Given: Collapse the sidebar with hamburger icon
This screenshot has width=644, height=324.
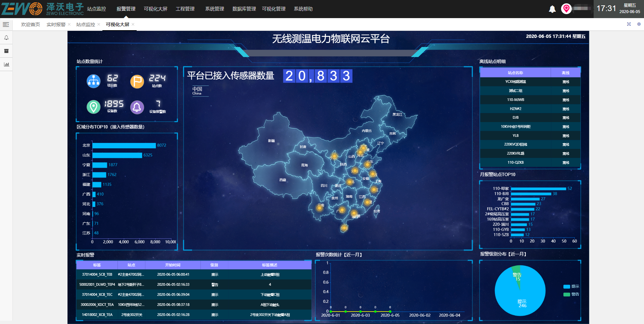Looking at the screenshot, I should click(x=6, y=24).
